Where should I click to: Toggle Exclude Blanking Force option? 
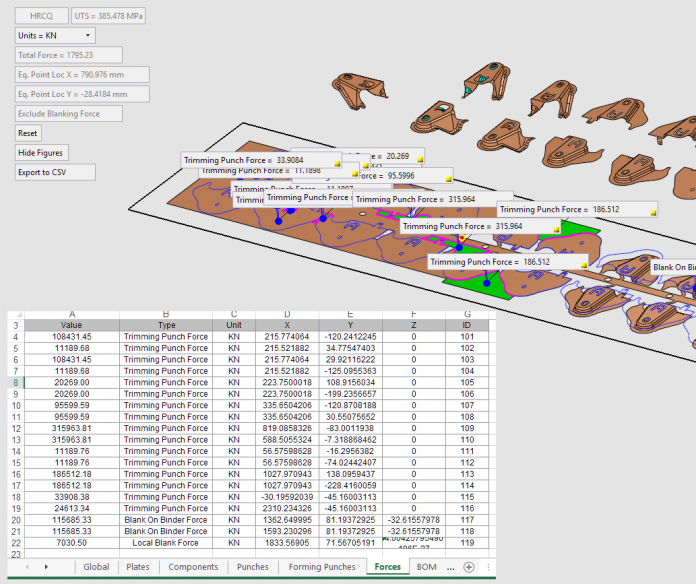70,114
